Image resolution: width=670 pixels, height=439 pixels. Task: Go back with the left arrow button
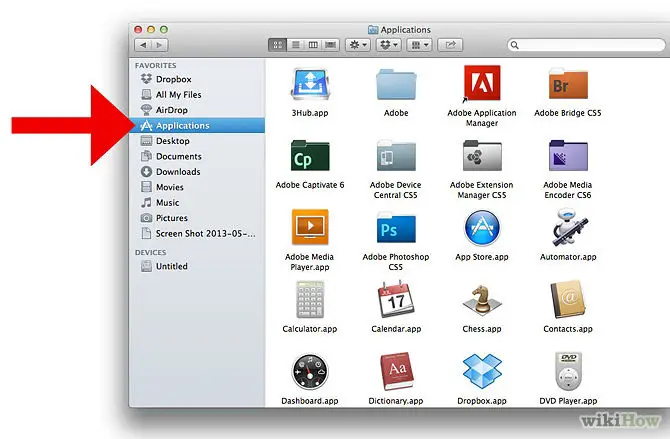[x=143, y=45]
